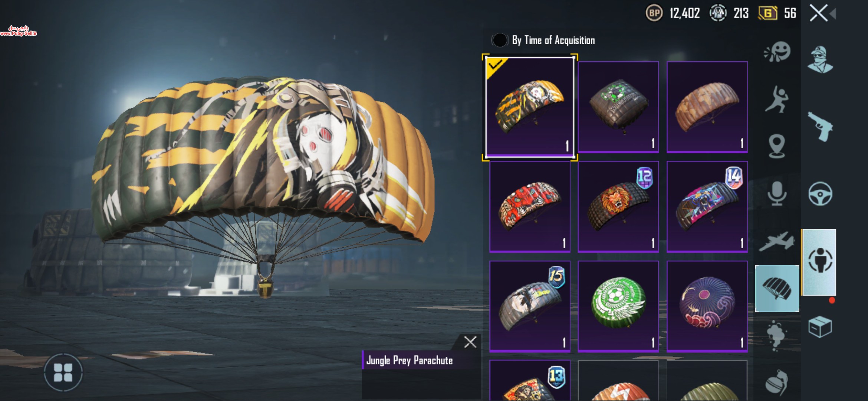Toggle By Time of Acquisition sorting
Screen dimensions: 868x401
click(x=499, y=40)
